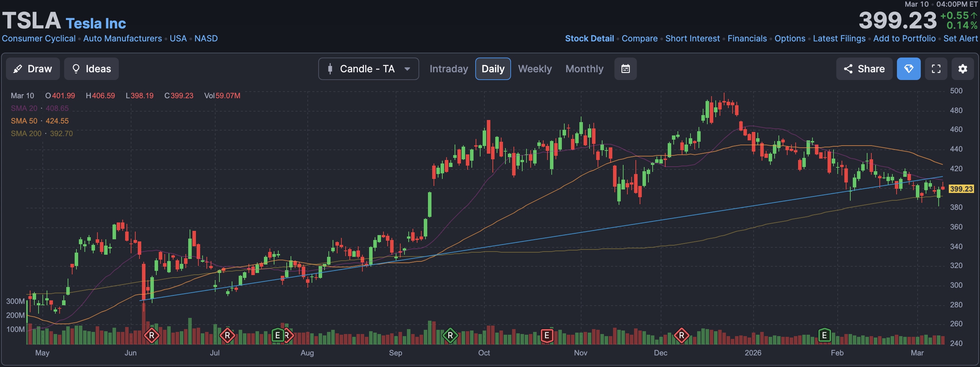Click the green E earnings marker in late July

[278, 335]
